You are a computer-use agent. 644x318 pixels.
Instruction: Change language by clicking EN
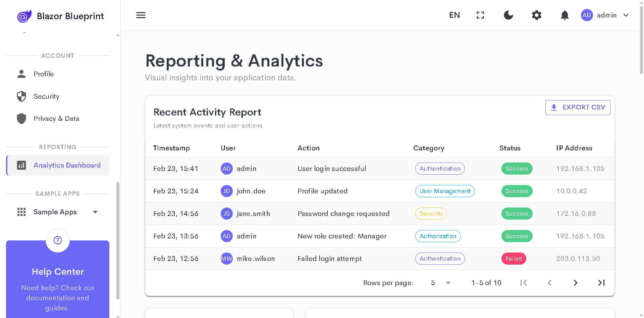pyautogui.click(x=454, y=15)
